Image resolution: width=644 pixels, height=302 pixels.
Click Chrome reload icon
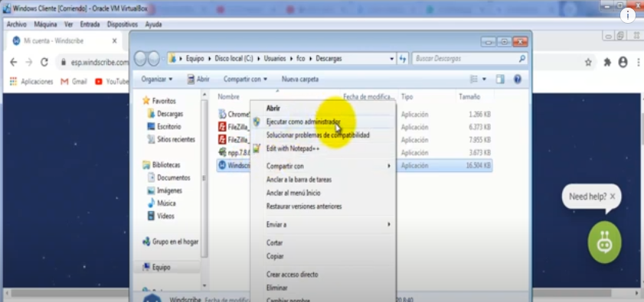[x=44, y=62]
